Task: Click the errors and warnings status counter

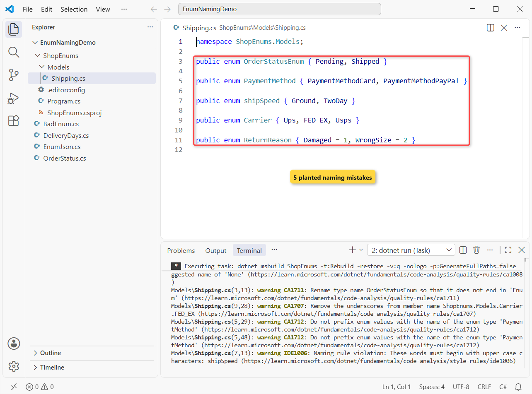Action: (x=40, y=387)
